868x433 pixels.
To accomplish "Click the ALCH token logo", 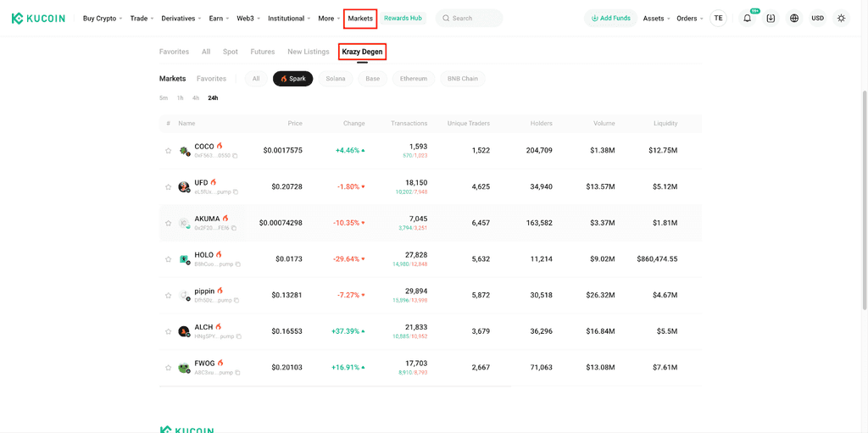I will (184, 331).
